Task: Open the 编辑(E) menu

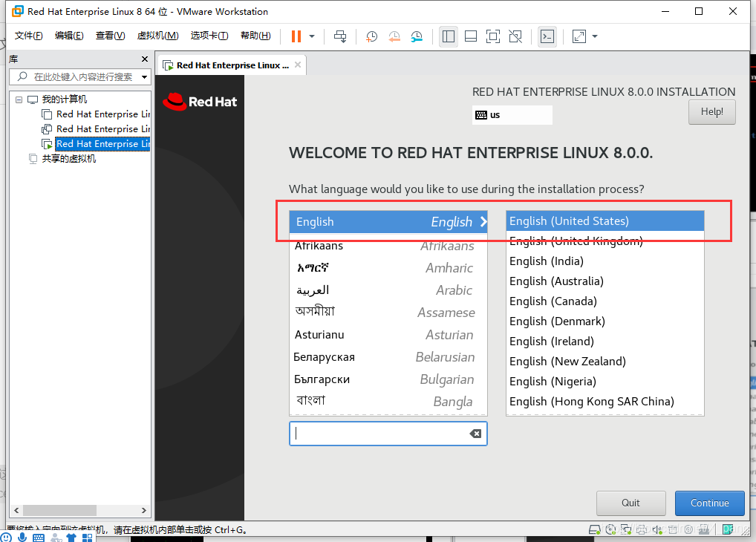Action: point(69,36)
